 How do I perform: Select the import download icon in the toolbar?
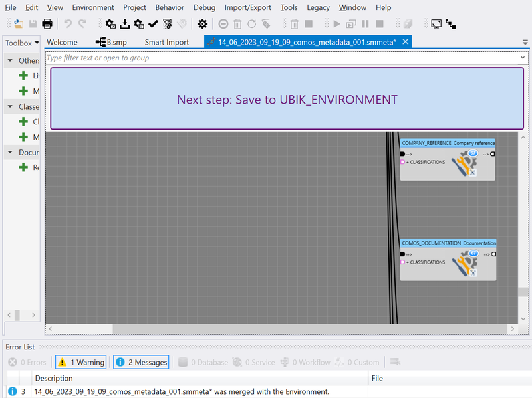point(124,23)
